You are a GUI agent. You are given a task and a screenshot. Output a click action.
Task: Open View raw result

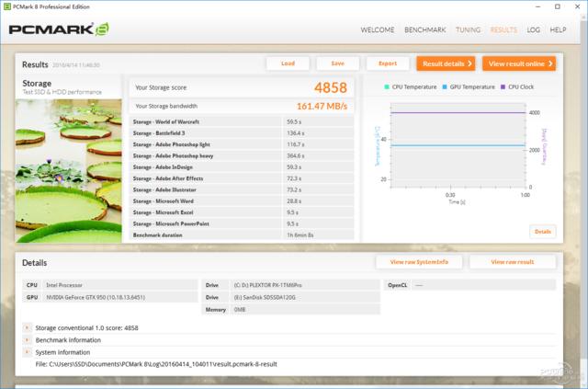coord(513,262)
